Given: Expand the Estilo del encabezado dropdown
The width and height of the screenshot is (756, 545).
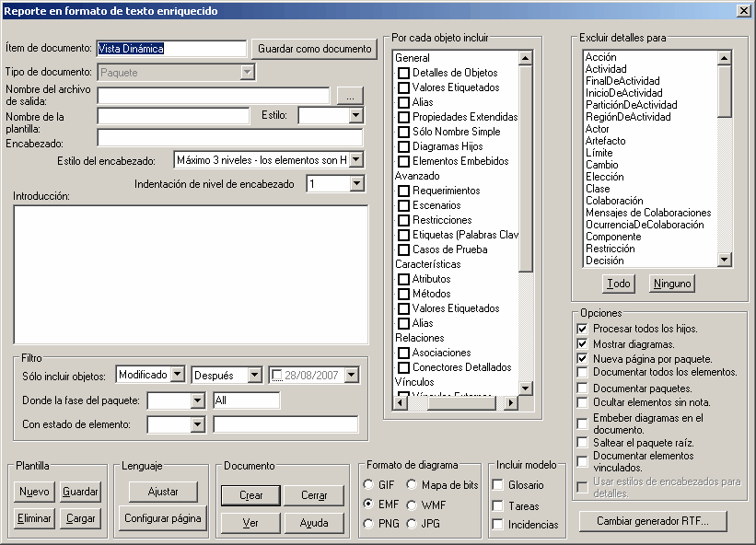Looking at the screenshot, I should (355, 159).
